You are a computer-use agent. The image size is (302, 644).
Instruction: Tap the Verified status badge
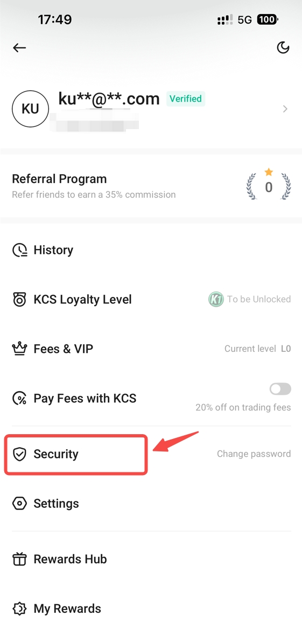(186, 99)
